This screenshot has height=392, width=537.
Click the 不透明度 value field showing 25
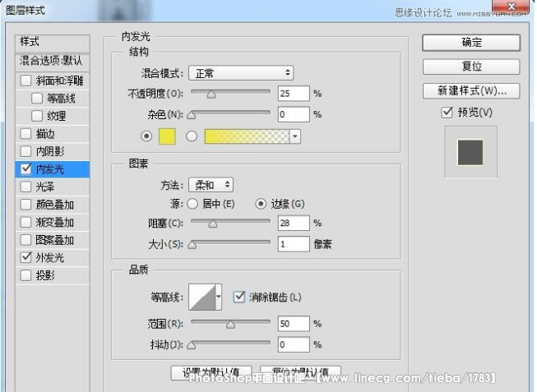tap(294, 94)
